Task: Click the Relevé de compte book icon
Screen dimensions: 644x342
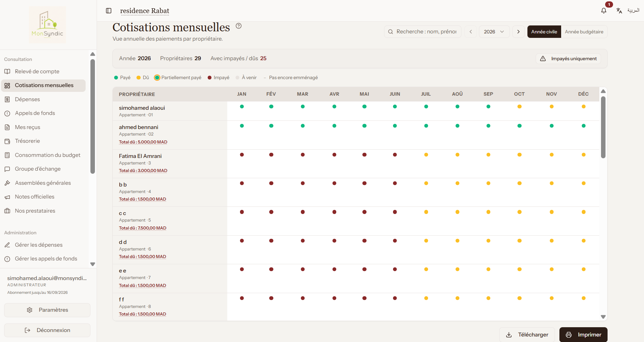Action: (x=7, y=72)
